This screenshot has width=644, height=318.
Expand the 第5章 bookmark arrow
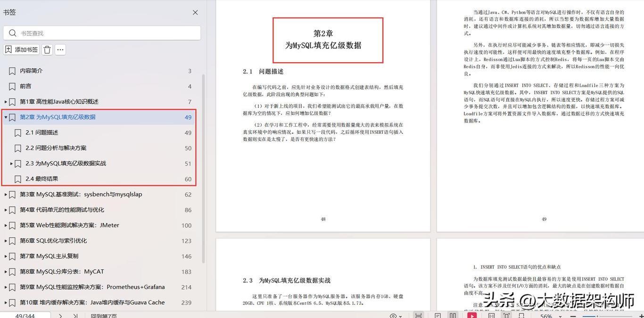6,225
